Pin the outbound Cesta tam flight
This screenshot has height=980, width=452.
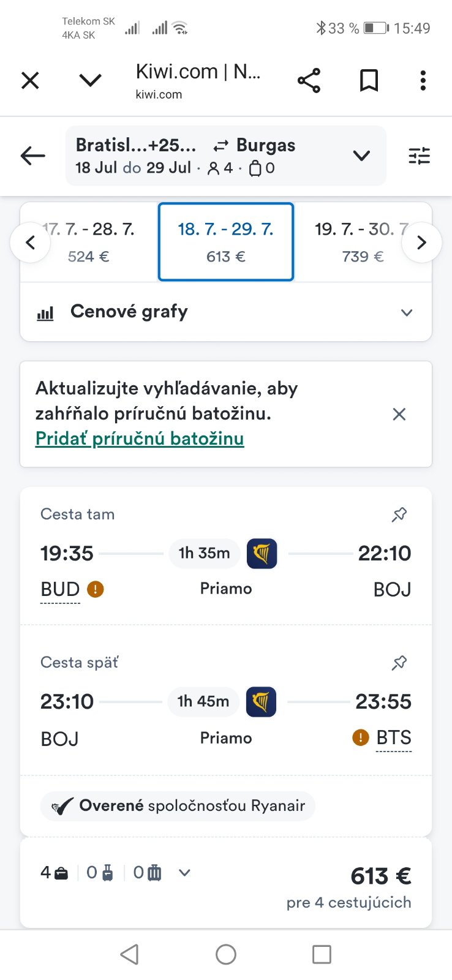tap(399, 514)
